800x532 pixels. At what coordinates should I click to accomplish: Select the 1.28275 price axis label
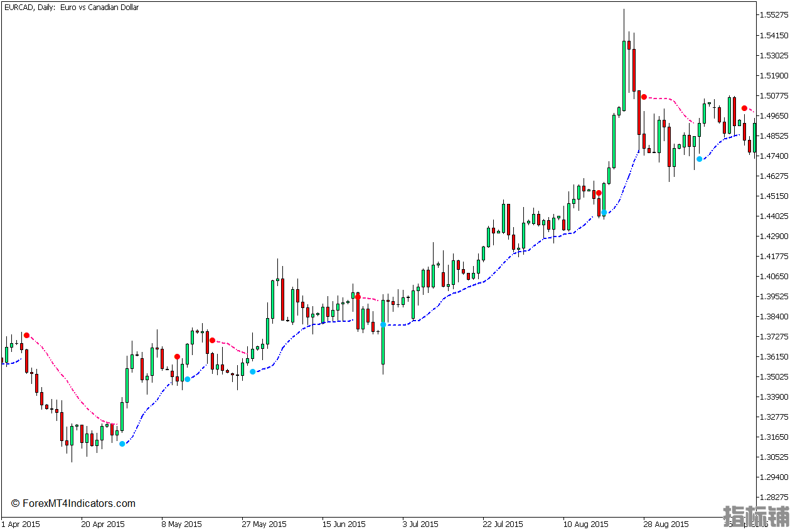pyautogui.click(x=773, y=497)
